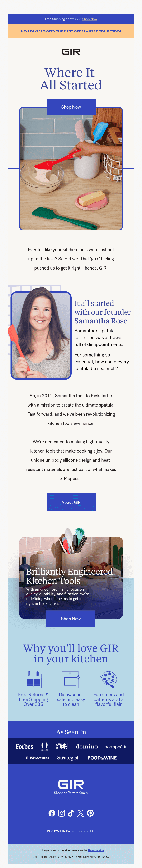Open the Instagram social icon
Screen dimensions: 142x868
coord(62,813)
